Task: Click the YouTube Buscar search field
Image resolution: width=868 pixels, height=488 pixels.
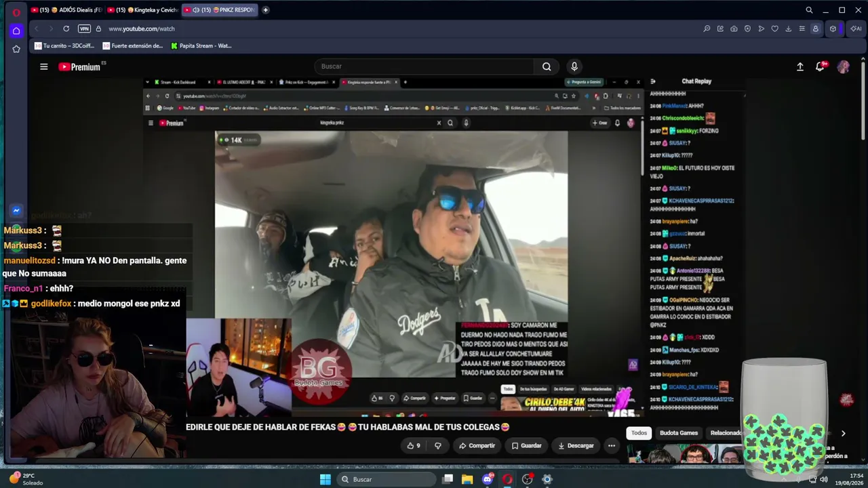Action: coord(425,66)
